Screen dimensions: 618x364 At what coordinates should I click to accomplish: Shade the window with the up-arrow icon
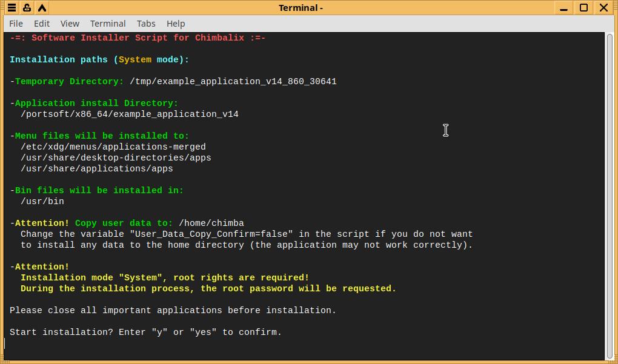pos(42,8)
